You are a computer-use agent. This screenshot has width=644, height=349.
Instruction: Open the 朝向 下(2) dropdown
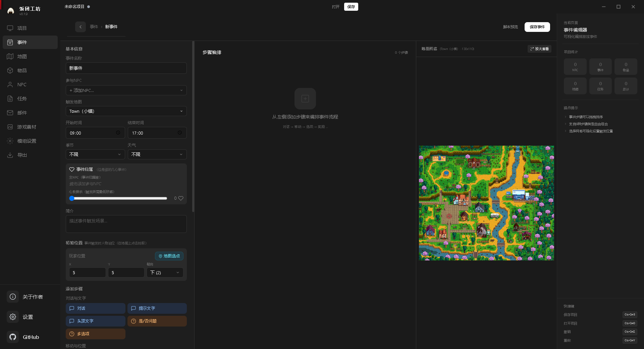pyautogui.click(x=165, y=272)
